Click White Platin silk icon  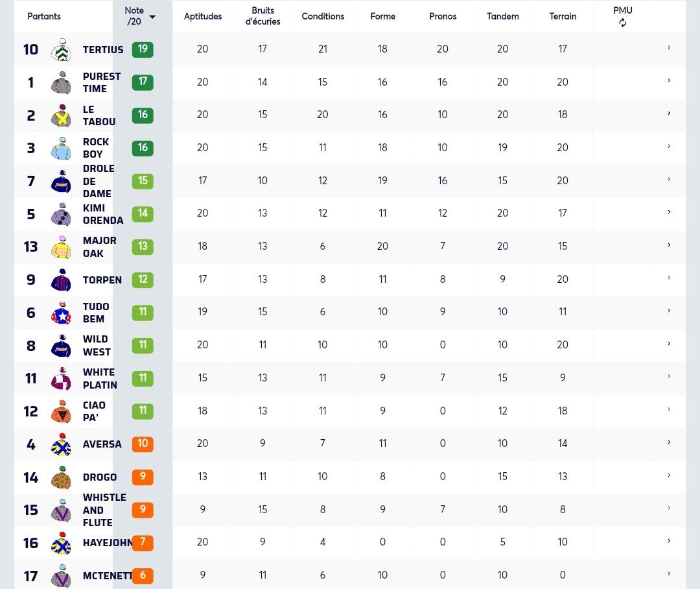coord(62,379)
